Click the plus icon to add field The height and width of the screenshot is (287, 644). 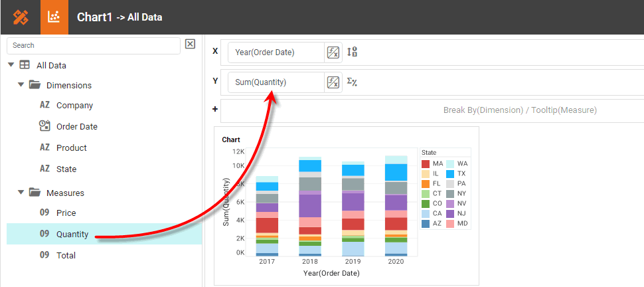coord(214,110)
